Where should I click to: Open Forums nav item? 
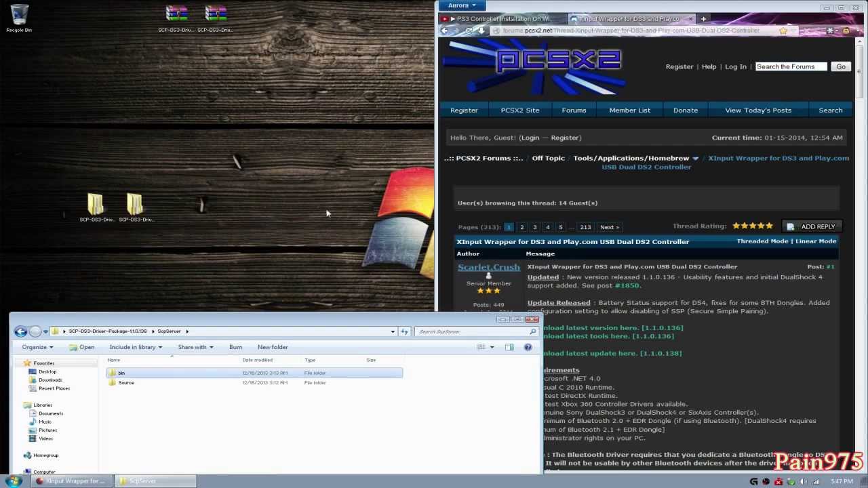coord(574,110)
